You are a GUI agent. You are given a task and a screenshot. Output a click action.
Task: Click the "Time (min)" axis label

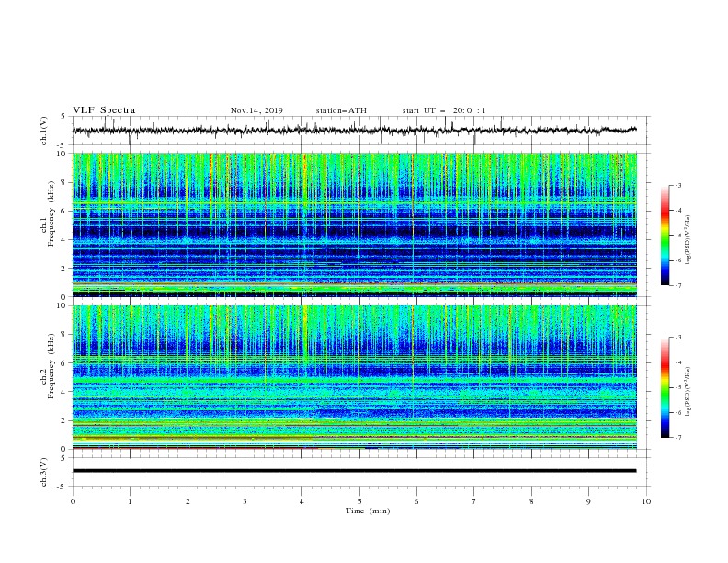pos(368,511)
